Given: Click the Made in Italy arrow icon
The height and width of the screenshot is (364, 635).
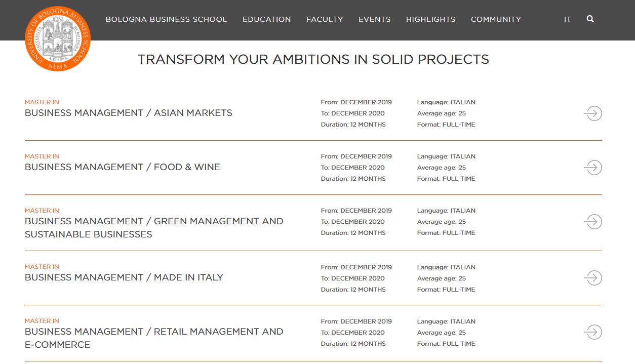Looking at the screenshot, I should 593,278.
